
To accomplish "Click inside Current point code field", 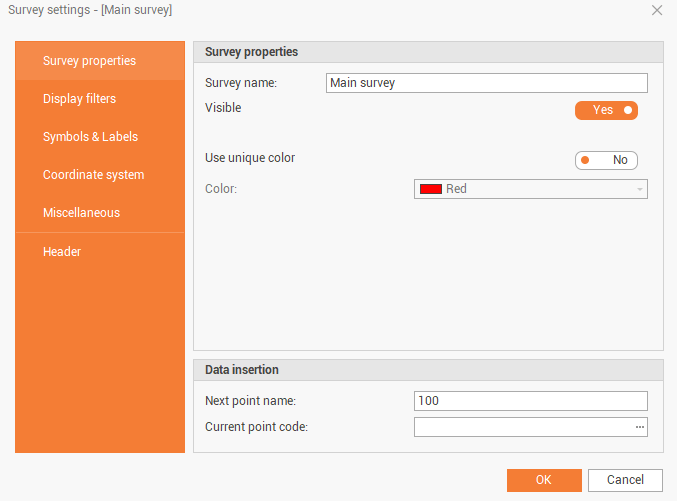I will click(x=522, y=427).
